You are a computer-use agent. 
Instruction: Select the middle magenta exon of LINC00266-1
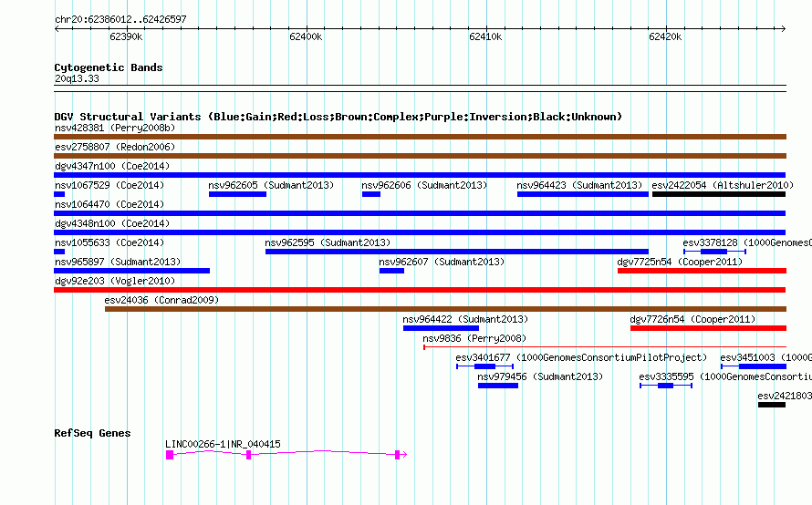tap(248, 455)
